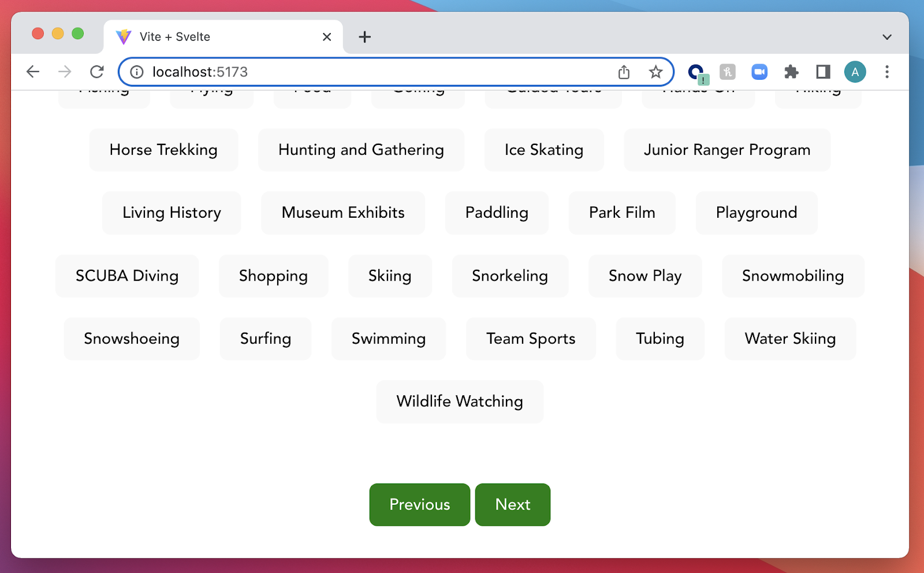This screenshot has height=573, width=924.
Task: Select the Junior Ranger Program chip
Action: [x=727, y=150]
